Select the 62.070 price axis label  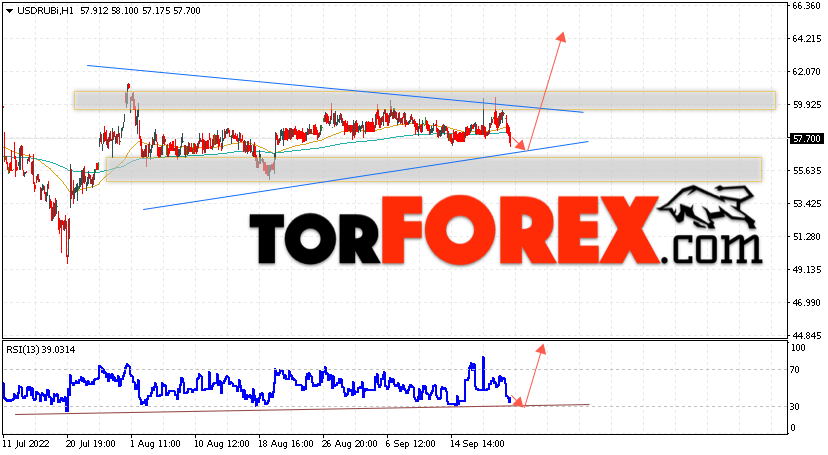click(807, 71)
